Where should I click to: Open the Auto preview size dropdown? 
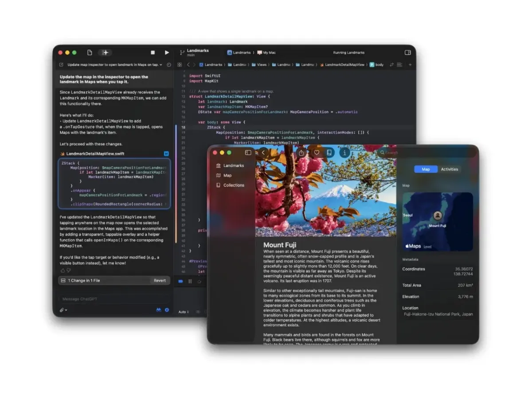pyautogui.click(x=183, y=312)
